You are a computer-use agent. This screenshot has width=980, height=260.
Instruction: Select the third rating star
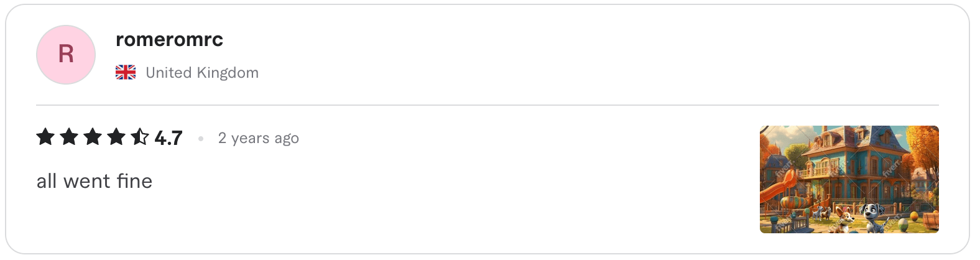[x=93, y=137]
